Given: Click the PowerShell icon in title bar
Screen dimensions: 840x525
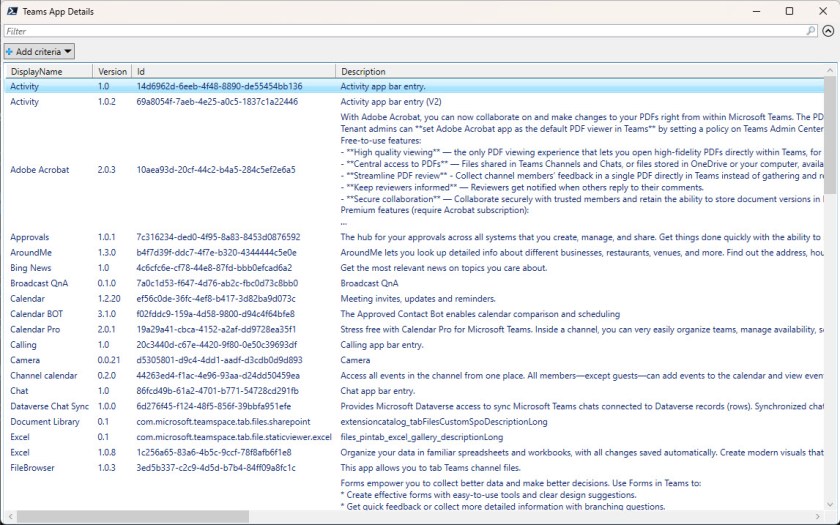Looking at the screenshot, I should [12, 11].
